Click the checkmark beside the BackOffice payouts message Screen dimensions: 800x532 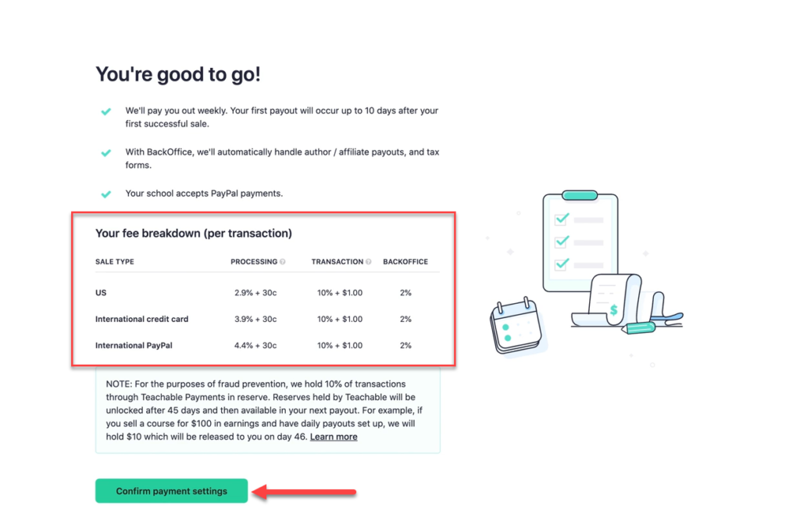pos(105,152)
